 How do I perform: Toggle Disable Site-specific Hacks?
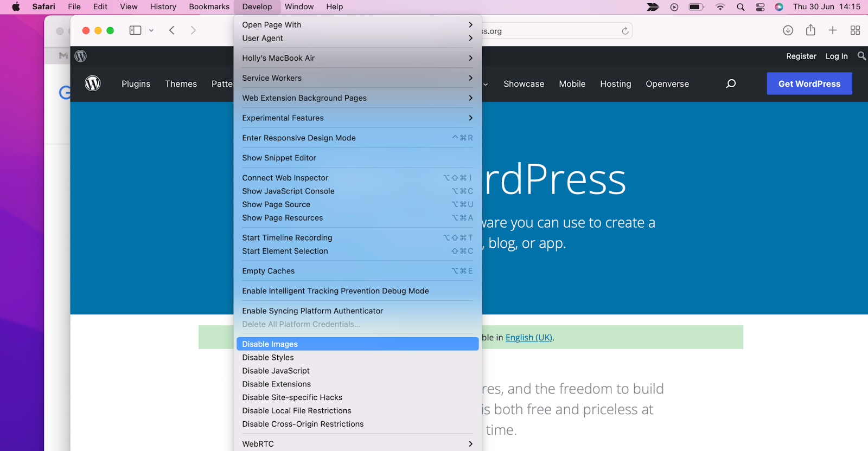coord(358,397)
